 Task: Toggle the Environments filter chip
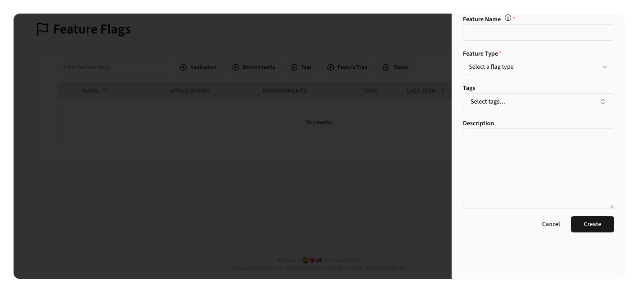coord(254,67)
